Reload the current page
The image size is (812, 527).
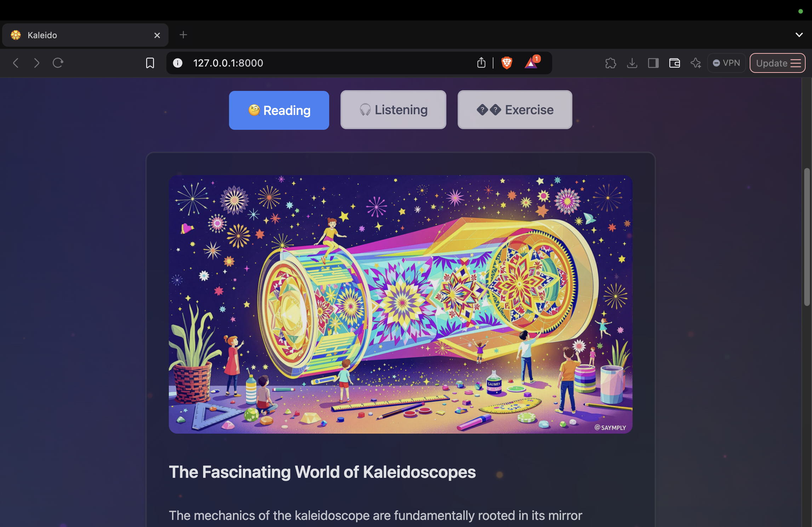tap(58, 63)
